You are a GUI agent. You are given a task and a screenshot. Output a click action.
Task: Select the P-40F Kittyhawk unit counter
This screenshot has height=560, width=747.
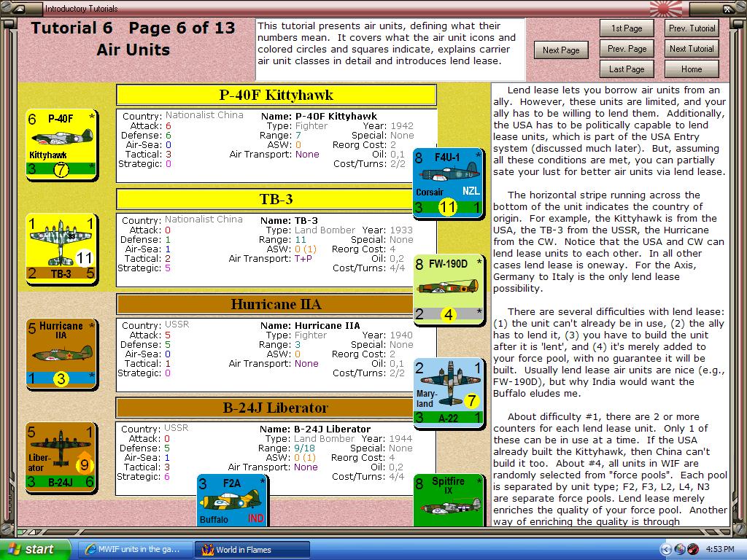pyautogui.click(x=61, y=144)
